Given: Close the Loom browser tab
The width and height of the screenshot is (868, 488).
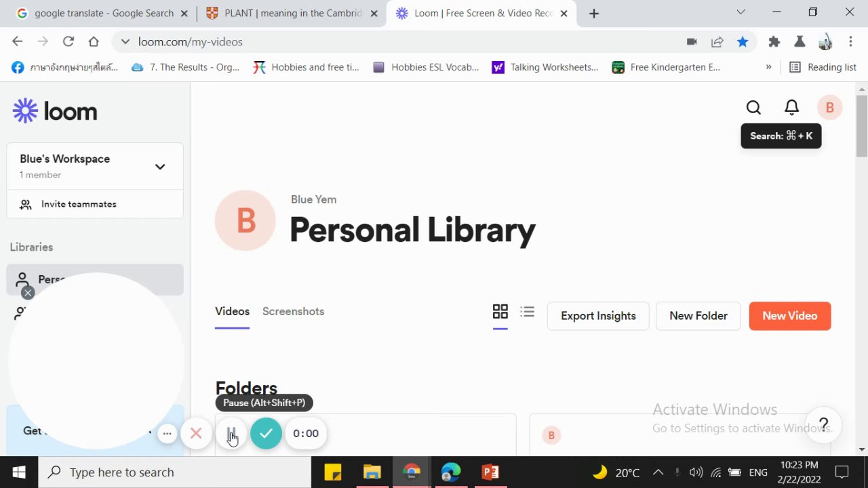Looking at the screenshot, I should click(564, 14).
